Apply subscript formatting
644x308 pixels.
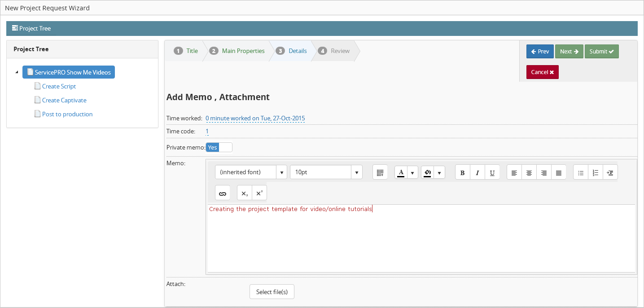point(245,194)
